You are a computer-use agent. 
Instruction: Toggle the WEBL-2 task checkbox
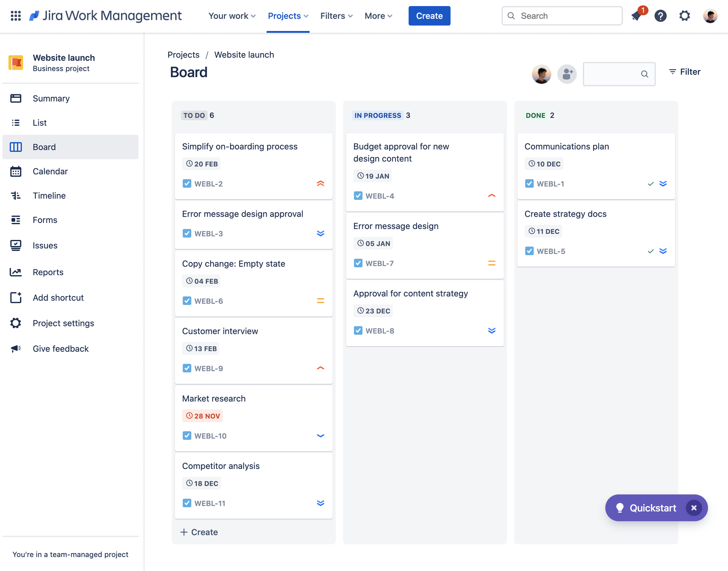click(187, 183)
